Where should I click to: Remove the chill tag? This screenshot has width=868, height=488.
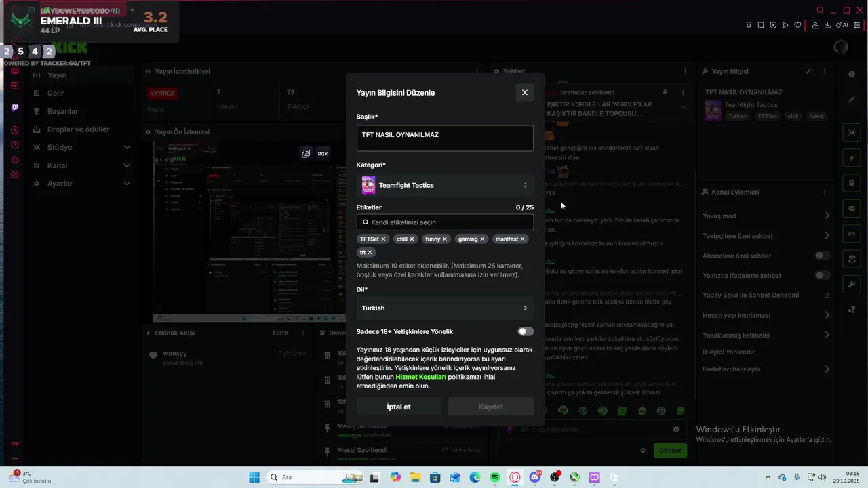(x=412, y=239)
